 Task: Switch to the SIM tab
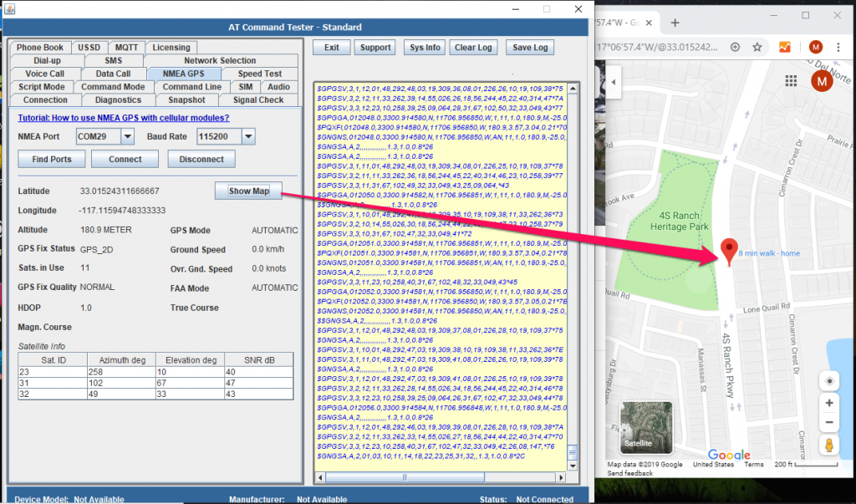[246, 87]
